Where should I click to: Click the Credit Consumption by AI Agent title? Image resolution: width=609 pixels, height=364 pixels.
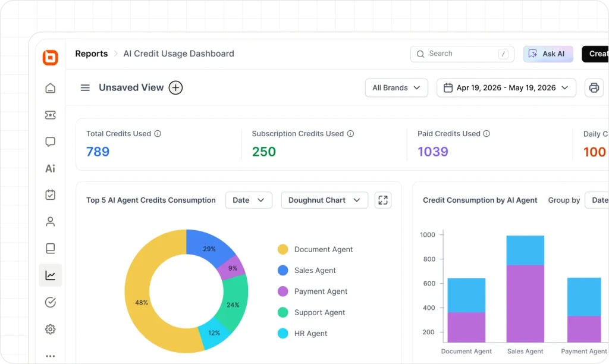point(480,200)
